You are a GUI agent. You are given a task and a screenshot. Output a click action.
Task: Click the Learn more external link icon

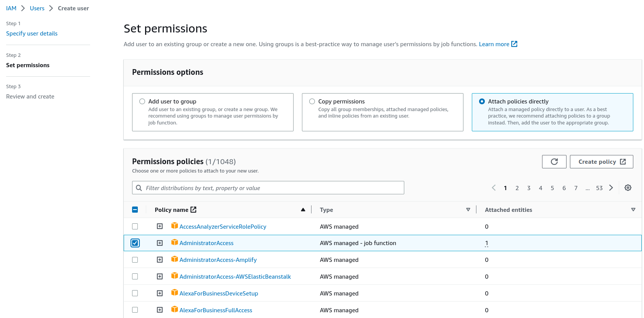514,44
